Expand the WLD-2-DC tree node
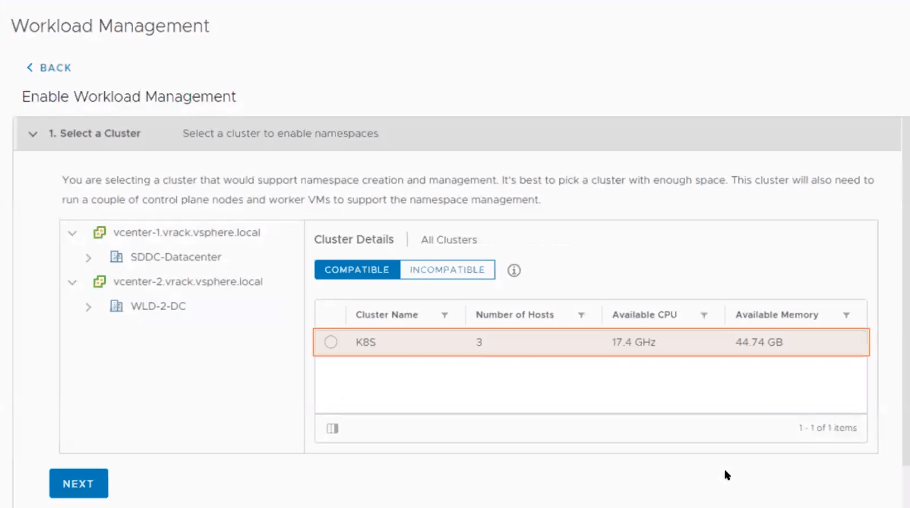Image resolution: width=910 pixels, height=508 pixels. click(x=88, y=307)
